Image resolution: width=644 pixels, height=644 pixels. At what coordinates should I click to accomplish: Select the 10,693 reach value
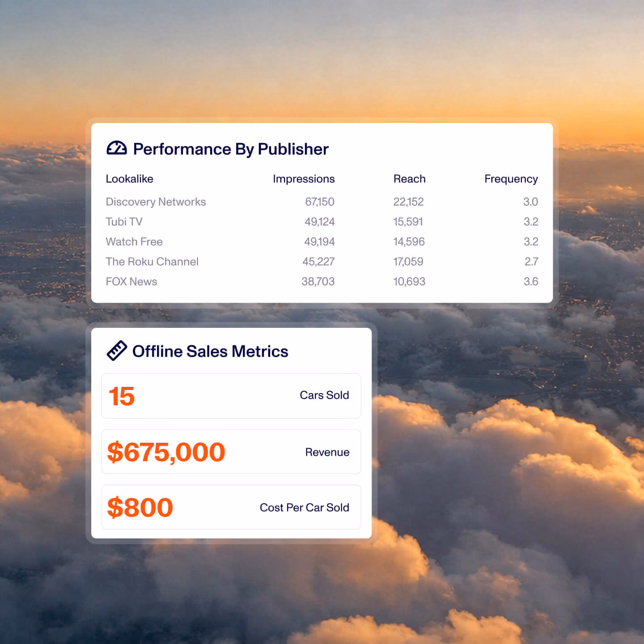(409, 282)
